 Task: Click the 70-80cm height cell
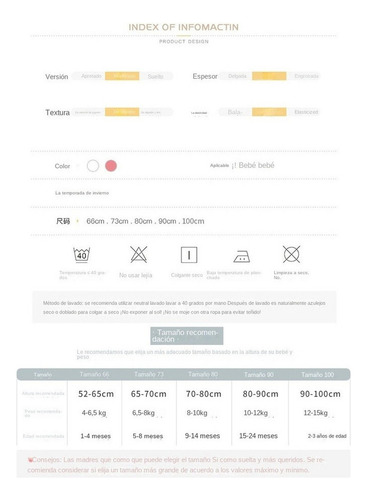[x=204, y=394]
